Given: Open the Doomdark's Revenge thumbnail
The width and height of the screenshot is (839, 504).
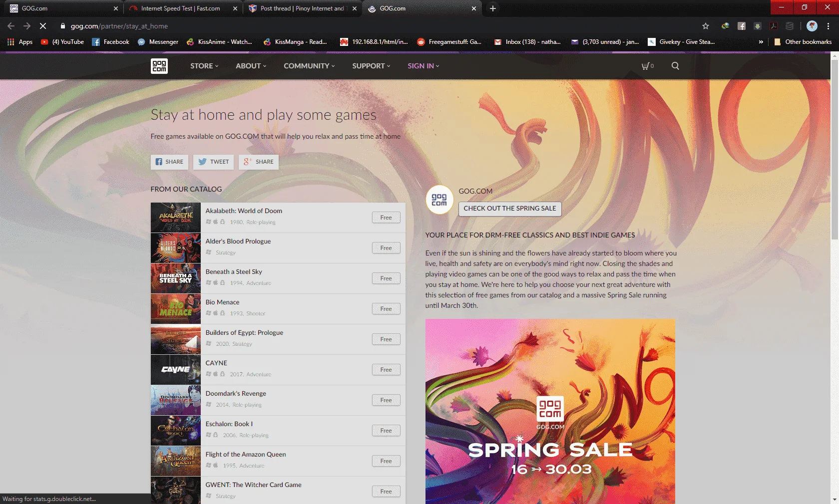Looking at the screenshot, I should click(x=176, y=400).
